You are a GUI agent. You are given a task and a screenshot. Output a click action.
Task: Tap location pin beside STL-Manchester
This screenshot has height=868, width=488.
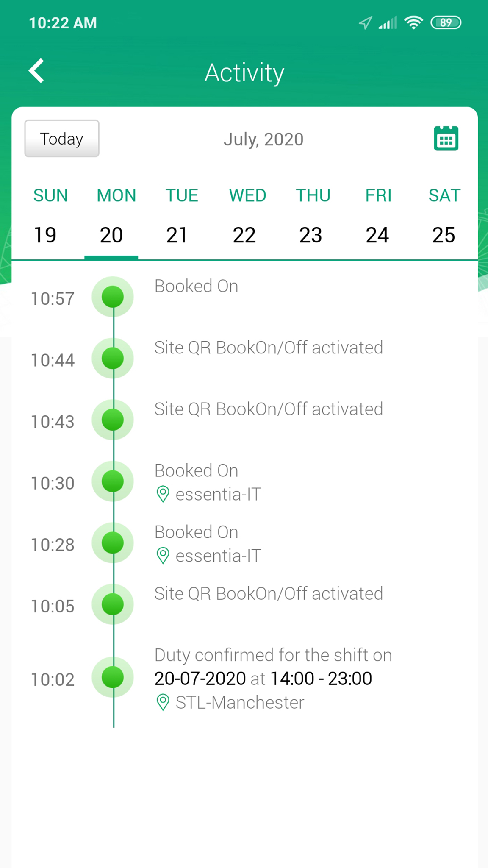point(163,702)
